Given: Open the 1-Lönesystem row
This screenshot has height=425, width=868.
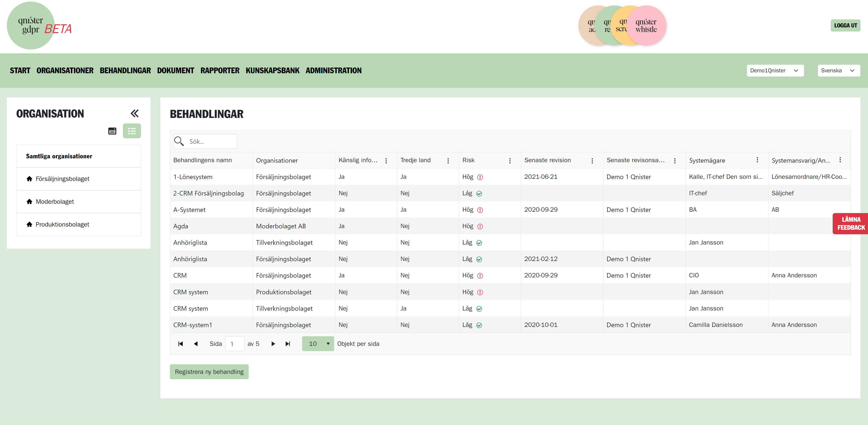Looking at the screenshot, I should [x=510, y=177].
